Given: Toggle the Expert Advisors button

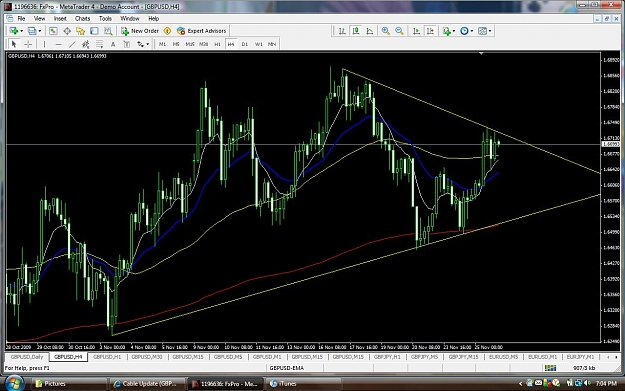Looking at the screenshot, I should pyautogui.click(x=202, y=31).
